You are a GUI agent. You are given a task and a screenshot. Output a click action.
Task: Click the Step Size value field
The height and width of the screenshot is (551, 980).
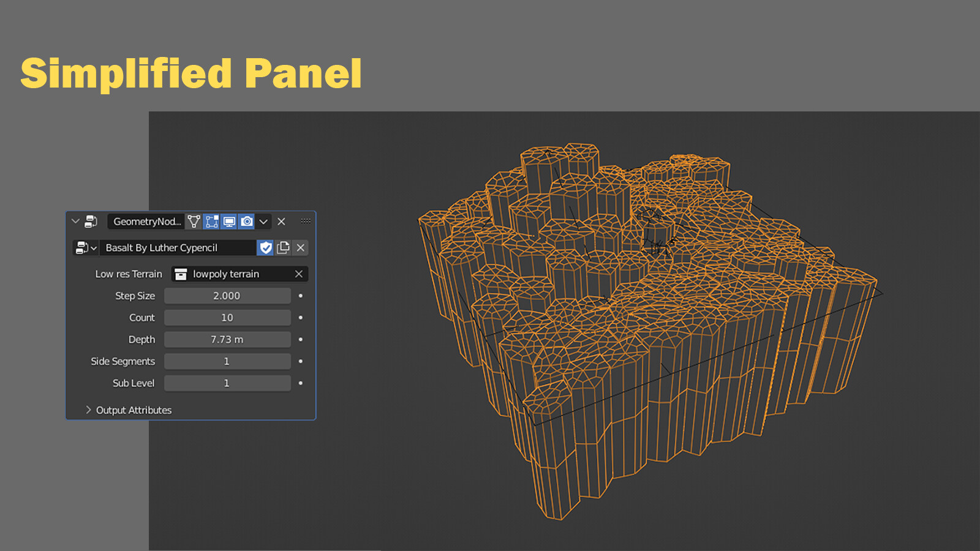(227, 296)
